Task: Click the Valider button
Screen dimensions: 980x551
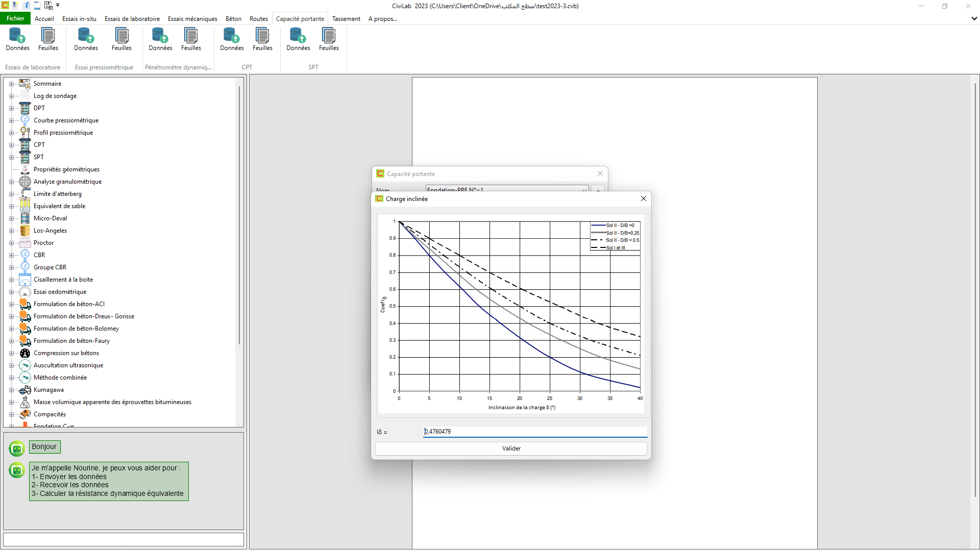Action: pyautogui.click(x=511, y=448)
